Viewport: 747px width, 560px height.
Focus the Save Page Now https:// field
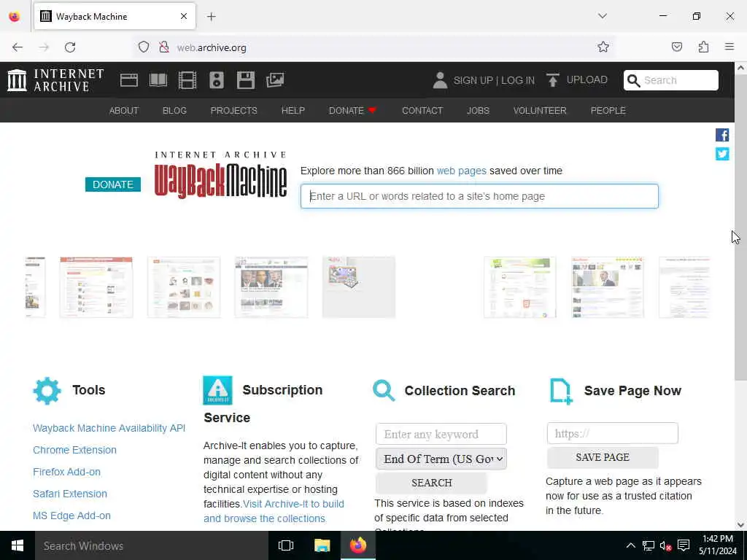click(x=613, y=433)
